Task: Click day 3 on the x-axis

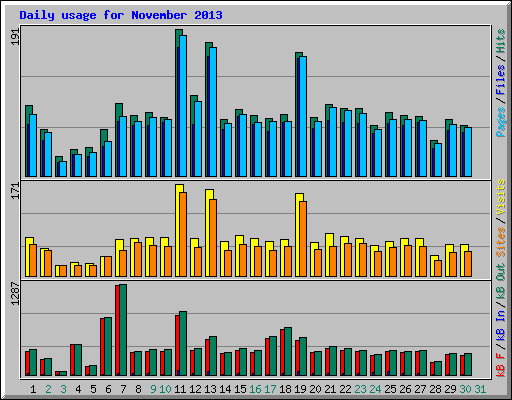Action: click(63, 389)
